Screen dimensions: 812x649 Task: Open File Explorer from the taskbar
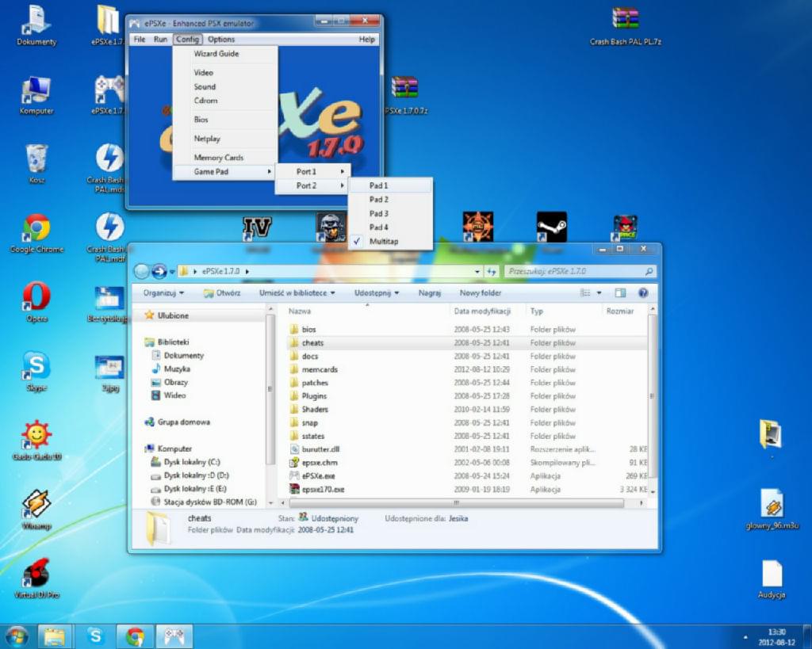pyautogui.click(x=54, y=636)
